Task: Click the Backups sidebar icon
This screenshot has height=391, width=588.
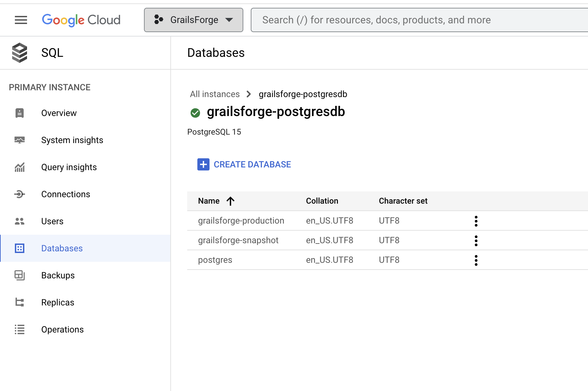Action: (x=20, y=275)
